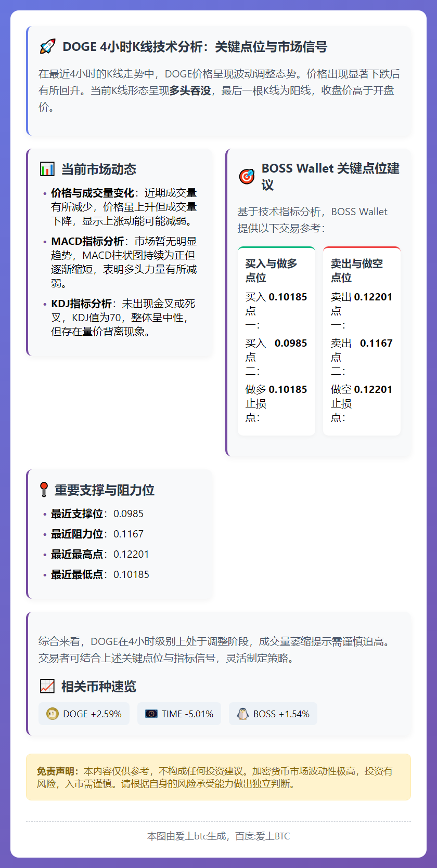Click sell point one value 0.12201

(373, 297)
